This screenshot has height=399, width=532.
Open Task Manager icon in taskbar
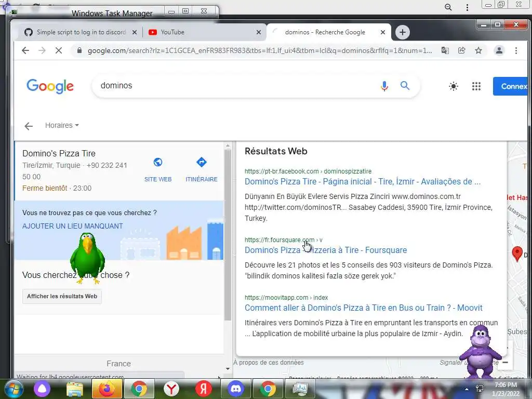[x=300, y=389]
